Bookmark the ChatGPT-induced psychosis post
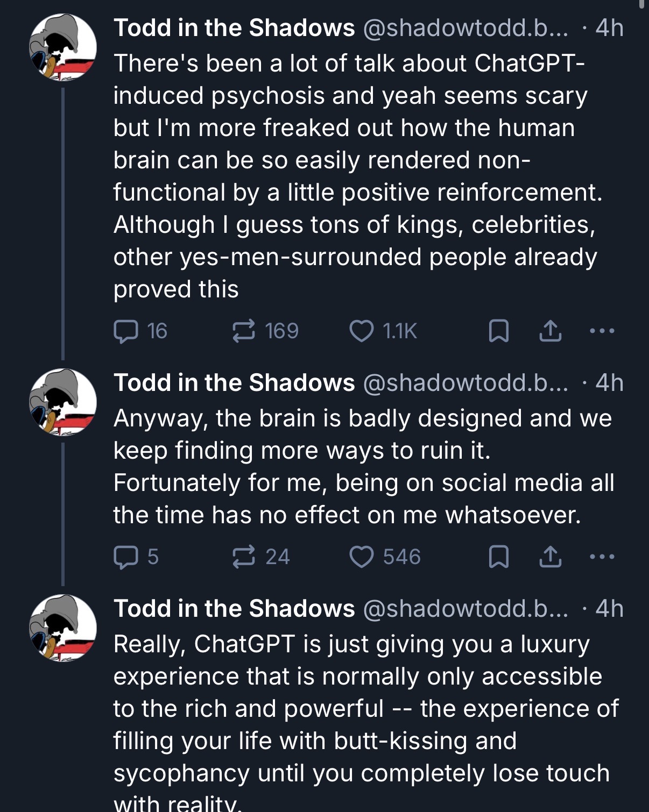 click(x=498, y=331)
